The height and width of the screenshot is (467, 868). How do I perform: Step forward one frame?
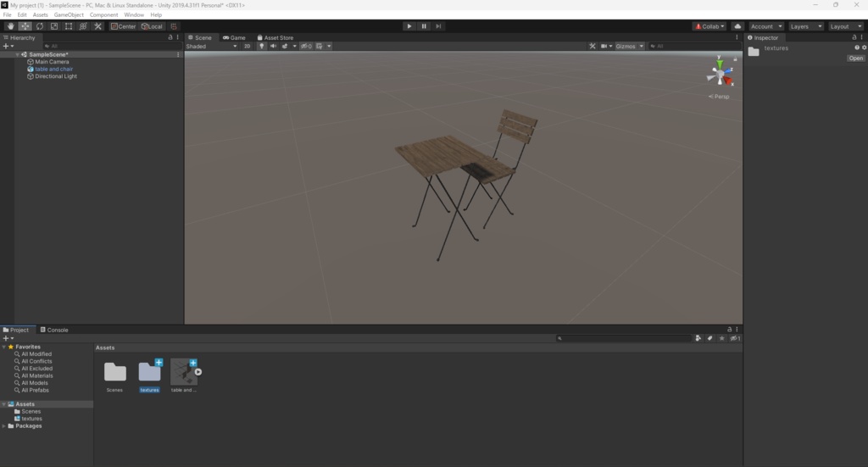point(438,26)
